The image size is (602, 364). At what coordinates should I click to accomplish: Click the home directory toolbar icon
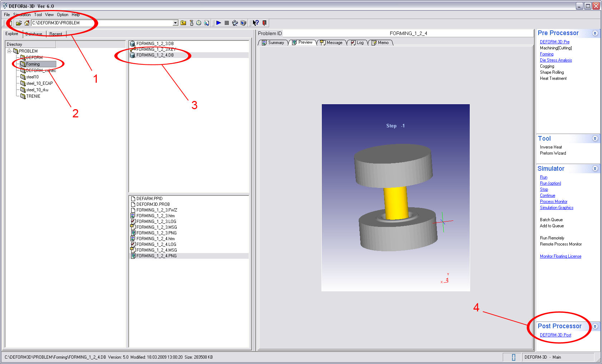click(x=27, y=23)
